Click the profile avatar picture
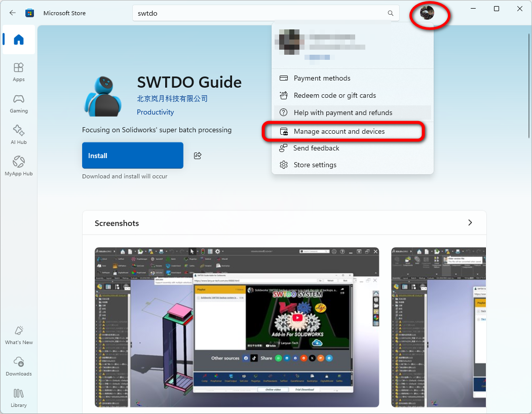The height and width of the screenshot is (414, 532). (x=427, y=13)
